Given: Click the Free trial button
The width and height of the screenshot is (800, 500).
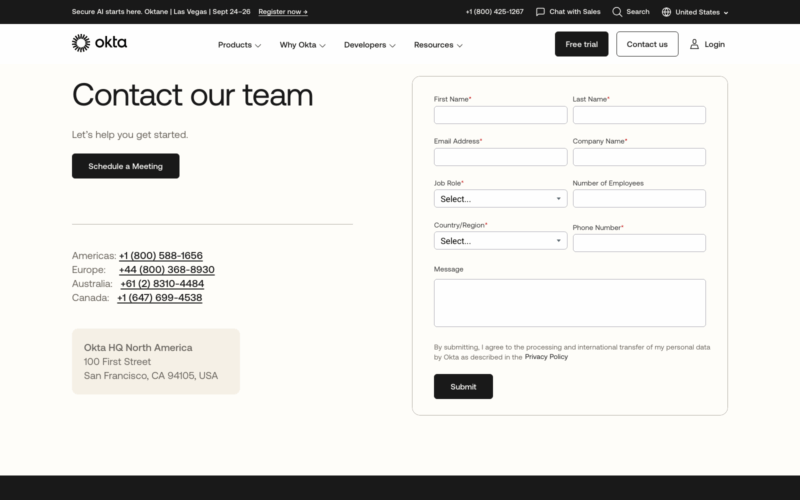Looking at the screenshot, I should (581, 44).
